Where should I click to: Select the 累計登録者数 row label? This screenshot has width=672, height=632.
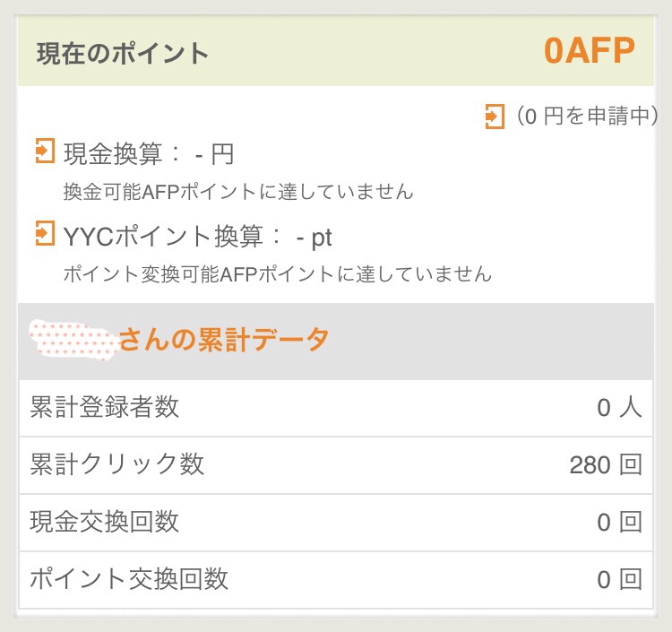pyautogui.click(x=105, y=407)
